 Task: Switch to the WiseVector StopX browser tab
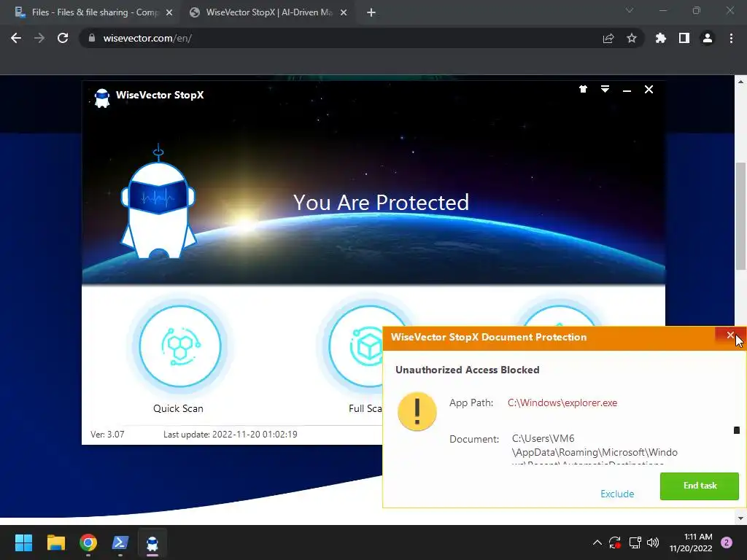268,12
